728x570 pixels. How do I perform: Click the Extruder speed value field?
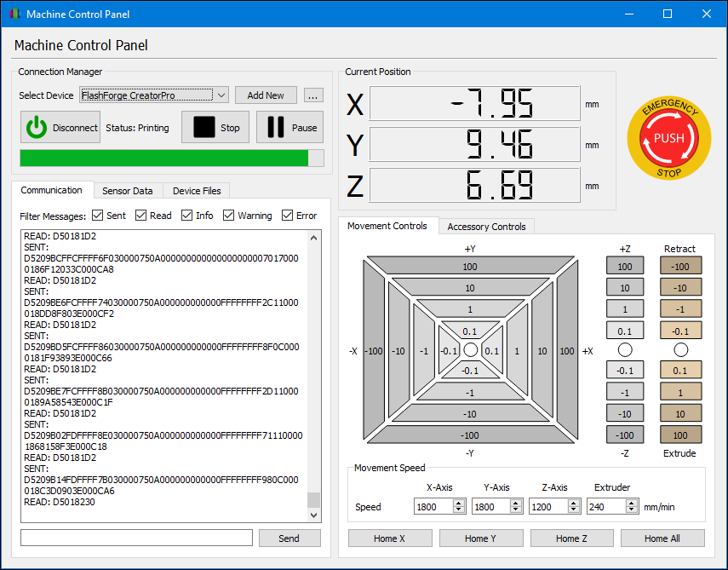tap(606, 506)
